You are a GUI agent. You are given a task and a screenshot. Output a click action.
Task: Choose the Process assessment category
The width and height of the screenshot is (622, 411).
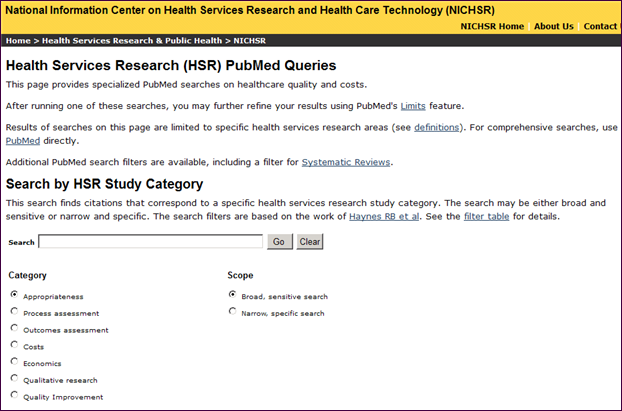(14, 311)
